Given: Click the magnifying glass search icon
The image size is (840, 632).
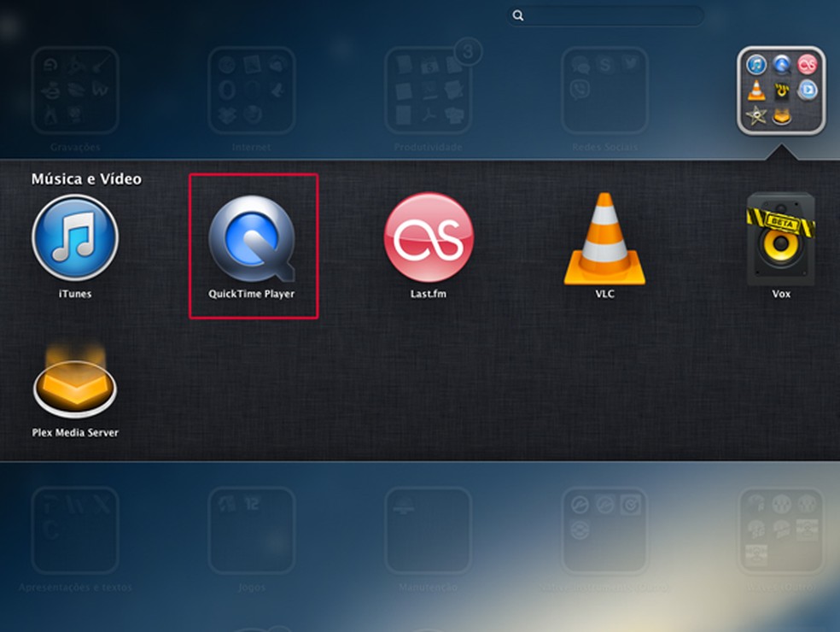Looking at the screenshot, I should pos(518,15).
